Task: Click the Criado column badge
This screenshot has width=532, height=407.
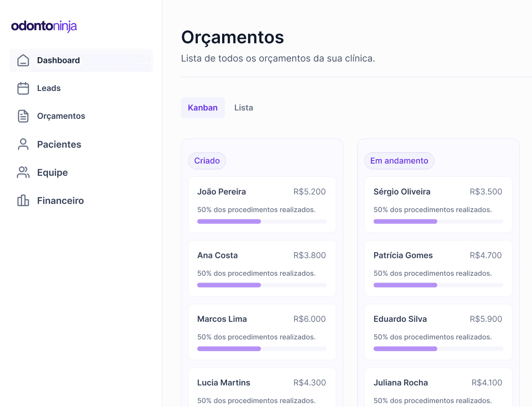Action: (207, 161)
